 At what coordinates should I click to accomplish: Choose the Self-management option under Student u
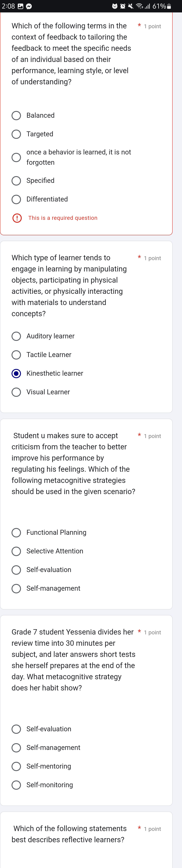[x=16, y=588]
